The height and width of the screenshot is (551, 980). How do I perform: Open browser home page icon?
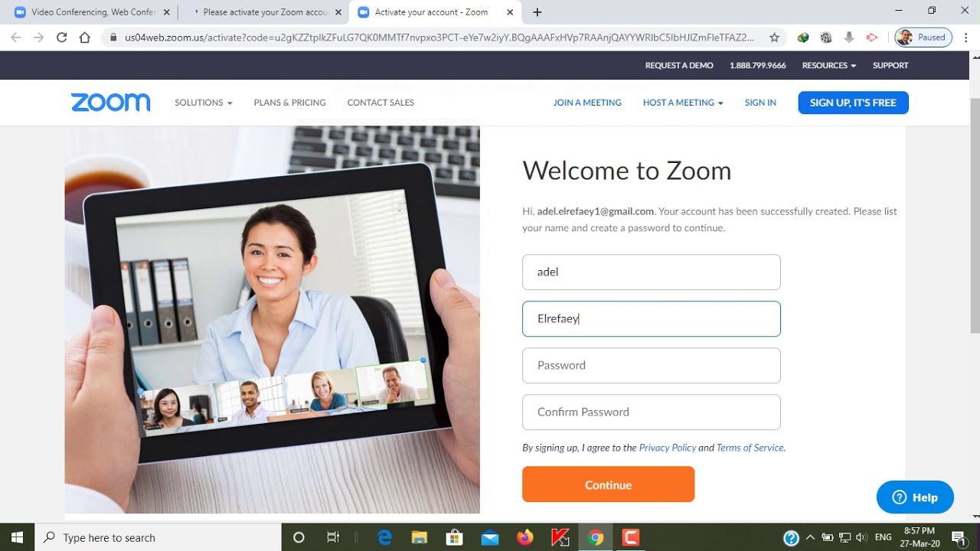85,37
